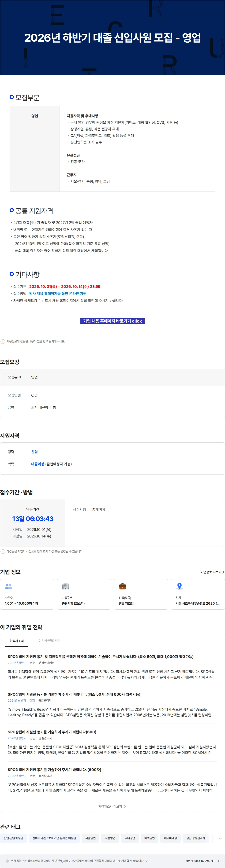Open the 2020년 상반기 신입 품질관리자 essay

[x=52, y=732]
